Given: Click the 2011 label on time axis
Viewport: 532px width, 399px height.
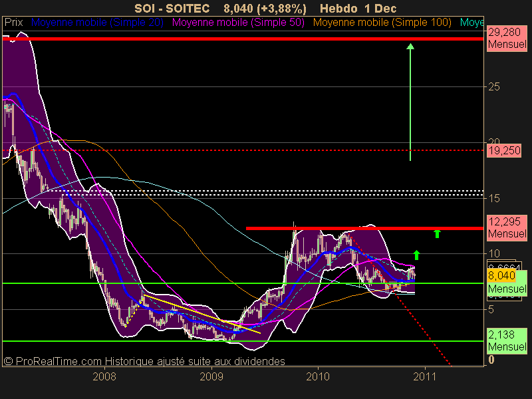Looking at the screenshot, I should pyautogui.click(x=424, y=376).
